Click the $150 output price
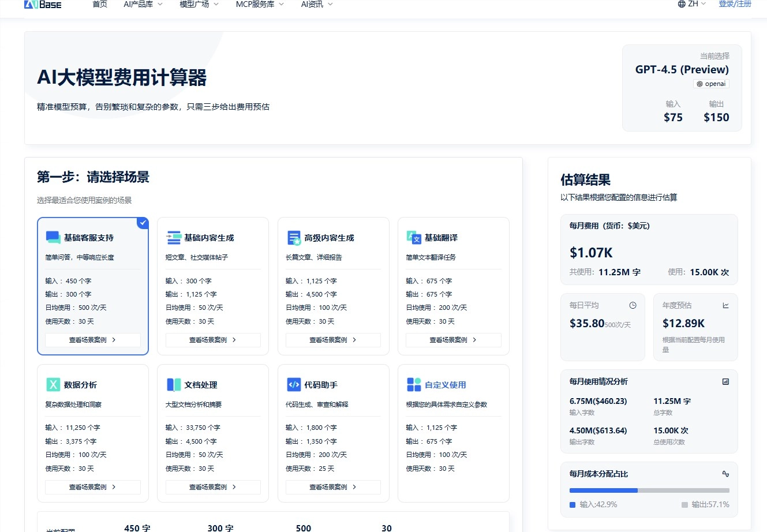This screenshot has width=767, height=532. click(716, 117)
